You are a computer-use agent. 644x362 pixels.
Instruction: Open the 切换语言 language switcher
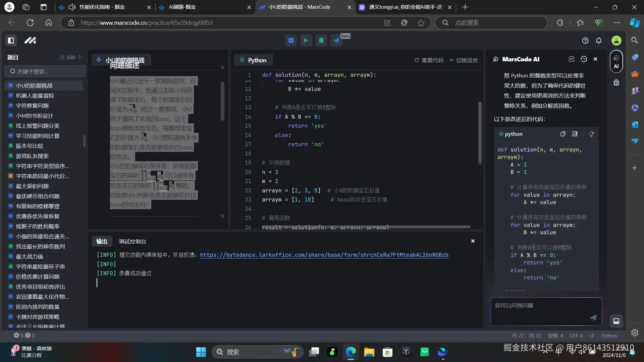[467, 60]
